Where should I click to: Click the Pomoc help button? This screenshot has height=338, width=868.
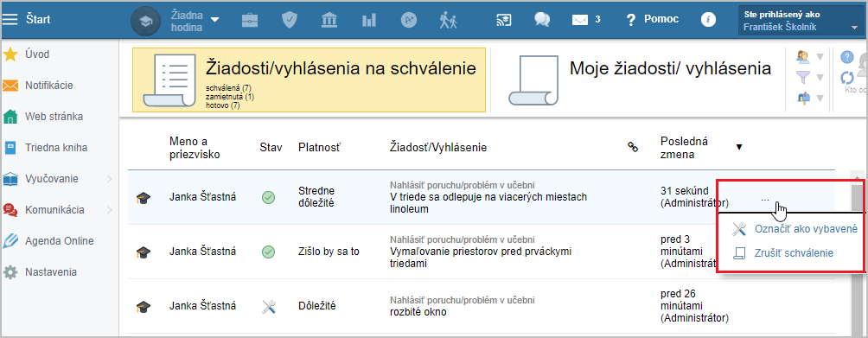click(x=652, y=20)
